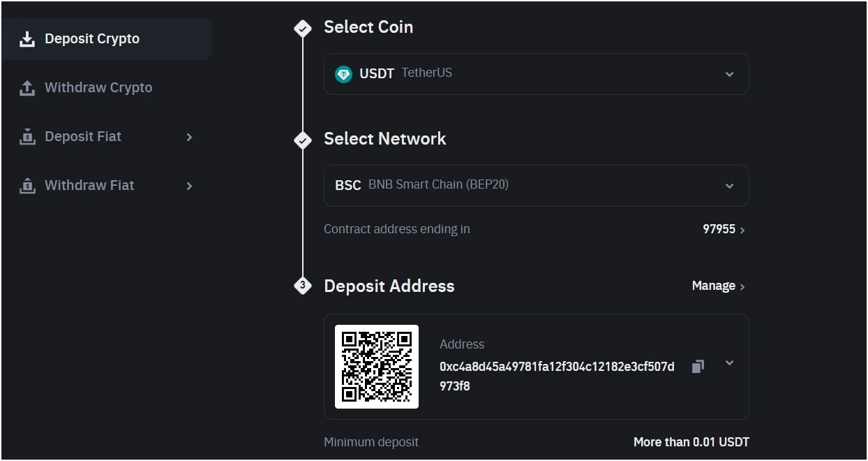
Task: Open the Manage deposit address link
Action: click(718, 286)
